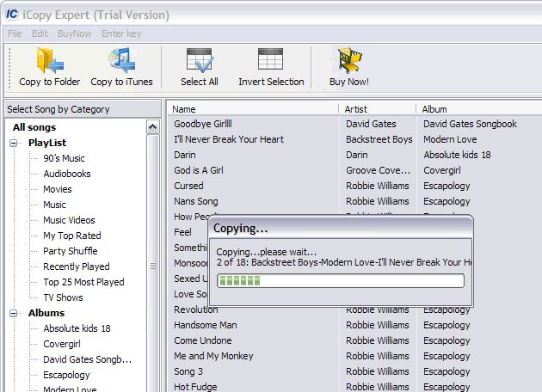Collapse the Albums tree node
The width and height of the screenshot is (542, 392).
pos(14,313)
